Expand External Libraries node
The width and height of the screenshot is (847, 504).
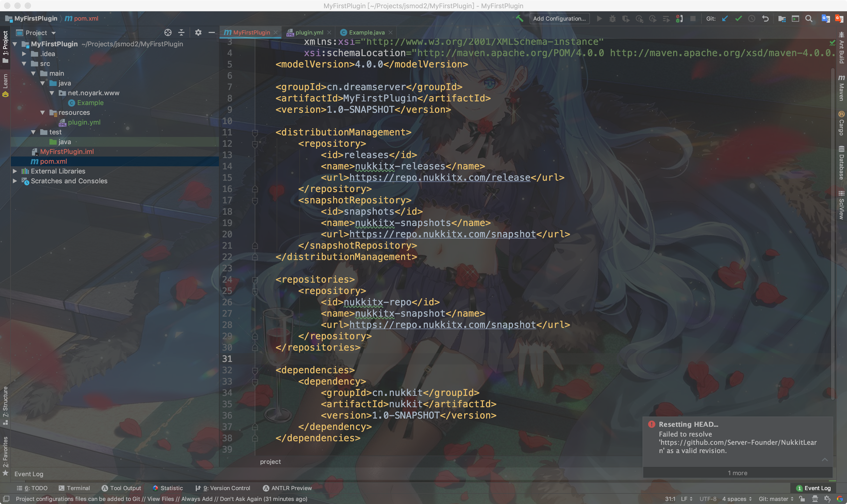tap(15, 171)
